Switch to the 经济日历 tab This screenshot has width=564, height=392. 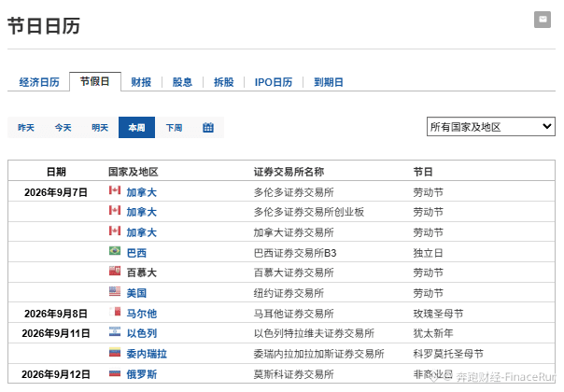coord(39,82)
